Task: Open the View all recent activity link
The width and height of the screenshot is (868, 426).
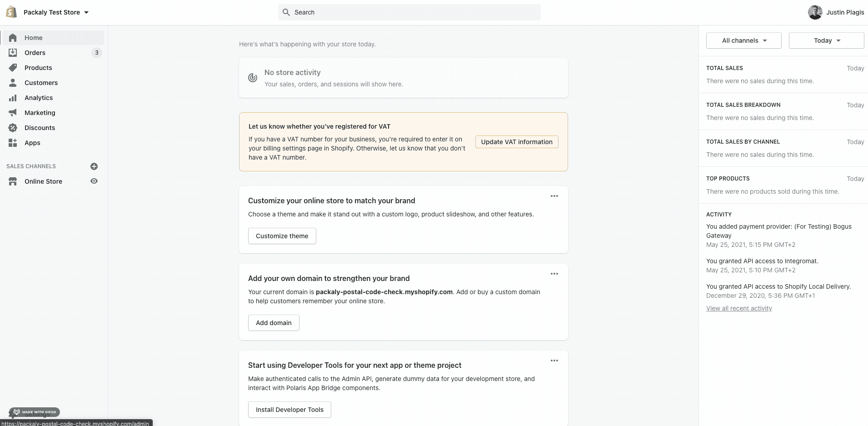Action: point(739,308)
